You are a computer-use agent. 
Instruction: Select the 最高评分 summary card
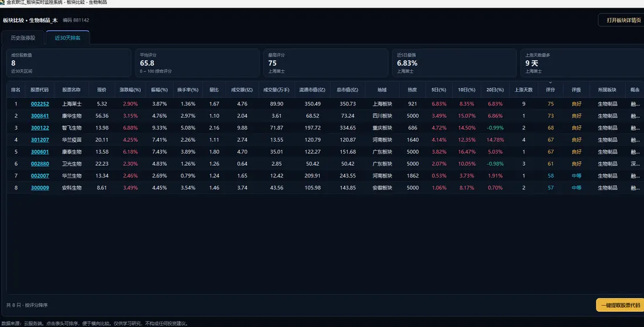[x=326, y=63]
